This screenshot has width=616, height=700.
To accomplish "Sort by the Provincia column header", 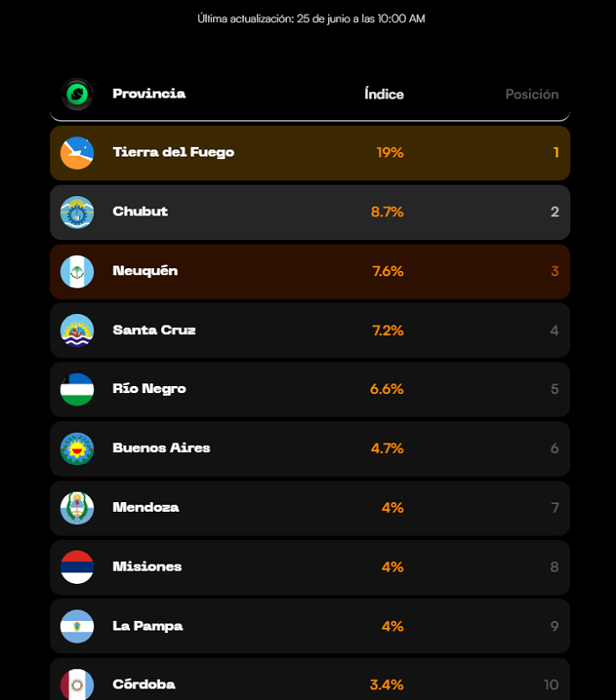I will pos(149,94).
